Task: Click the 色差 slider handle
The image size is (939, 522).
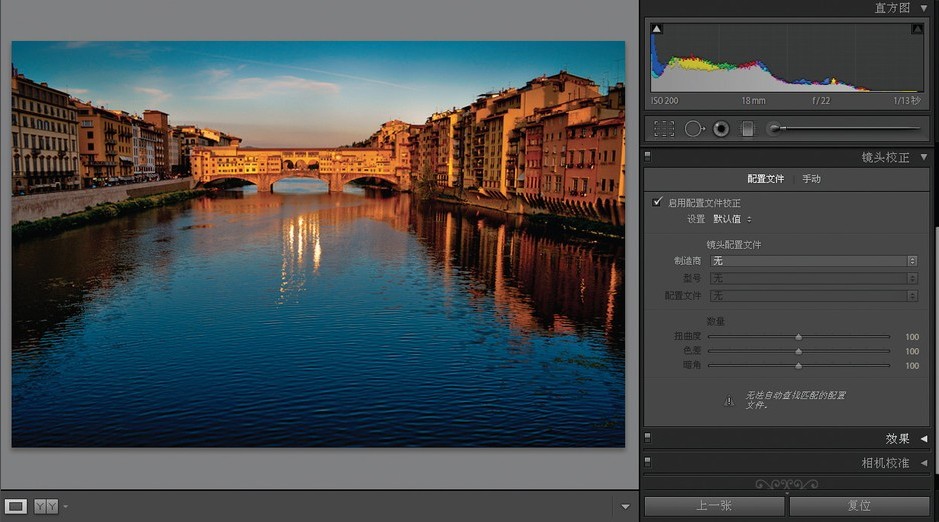Action: coord(798,351)
